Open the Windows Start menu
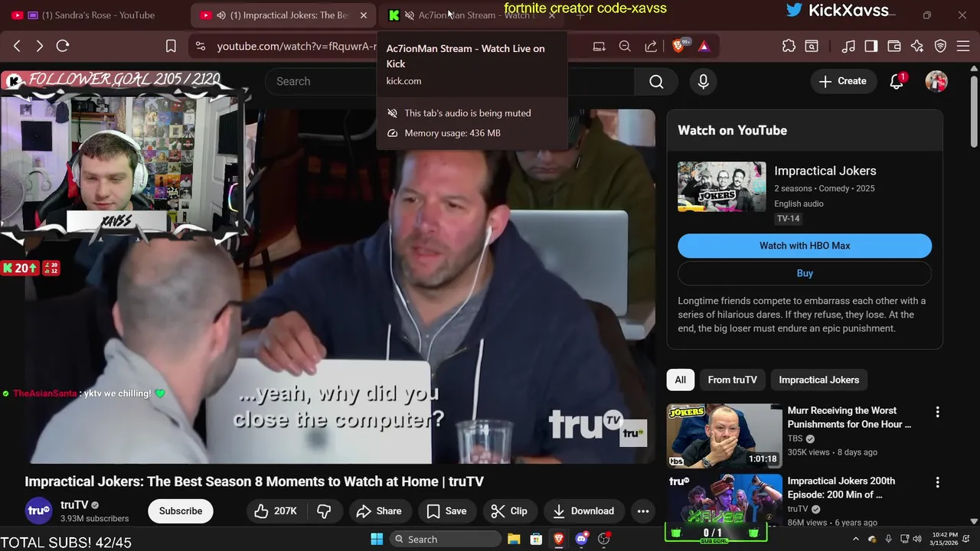 [377, 540]
